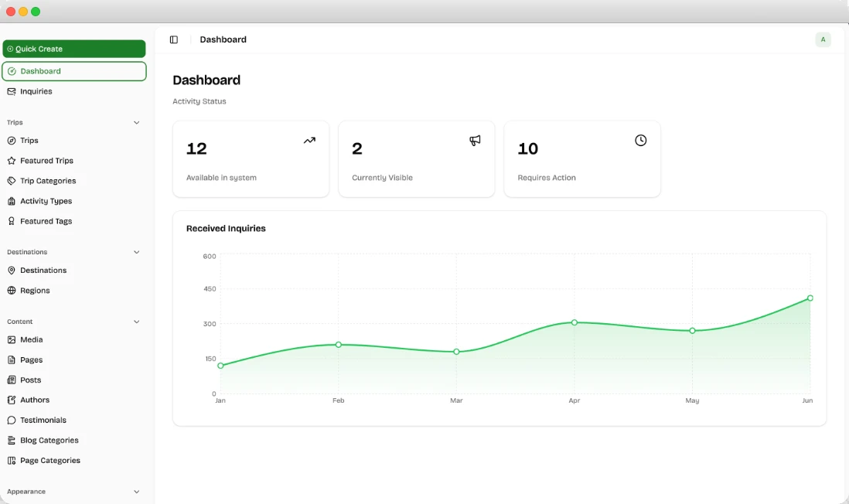The width and height of the screenshot is (849, 504).
Task: Click the Regions globe icon
Action: tap(12, 291)
